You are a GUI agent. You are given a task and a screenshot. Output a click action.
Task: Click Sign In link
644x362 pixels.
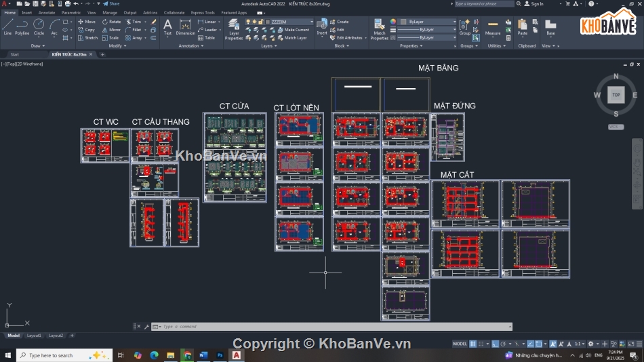pos(536,3)
